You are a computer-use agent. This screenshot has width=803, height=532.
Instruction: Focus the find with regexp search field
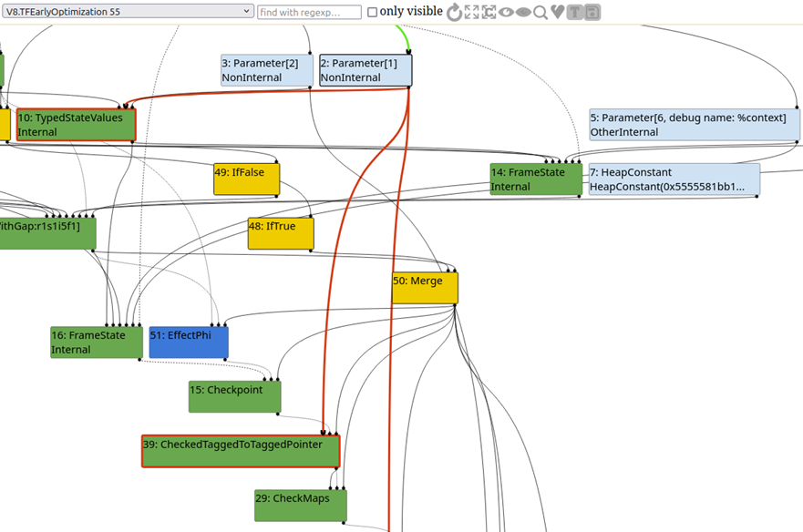coord(309,12)
